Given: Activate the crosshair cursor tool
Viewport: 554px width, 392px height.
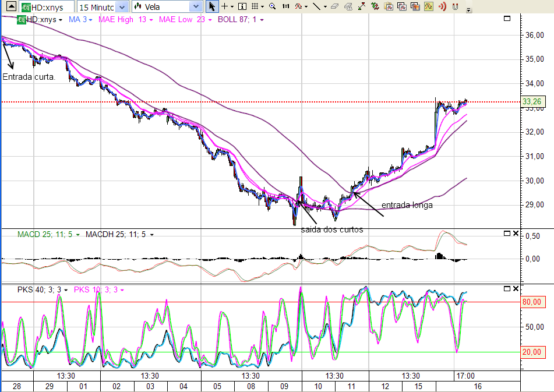Looking at the screenshot, I should [224, 6].
